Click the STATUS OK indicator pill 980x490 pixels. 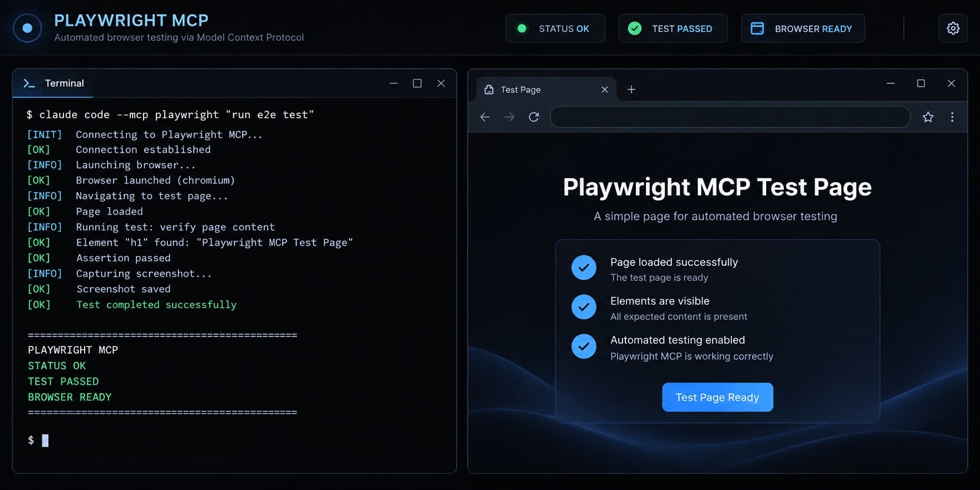555,28
